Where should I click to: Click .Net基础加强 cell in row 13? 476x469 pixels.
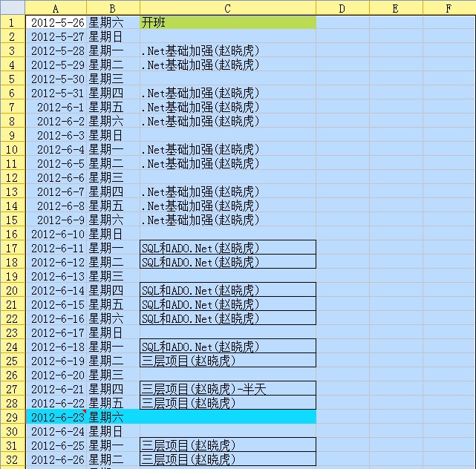pyautogui.click(x=228, y=191)
